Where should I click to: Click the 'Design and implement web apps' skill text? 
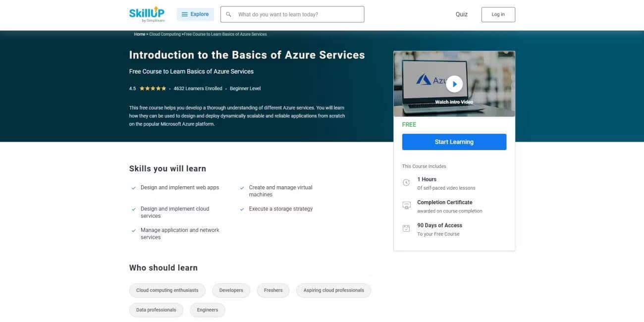click(180, 188)
